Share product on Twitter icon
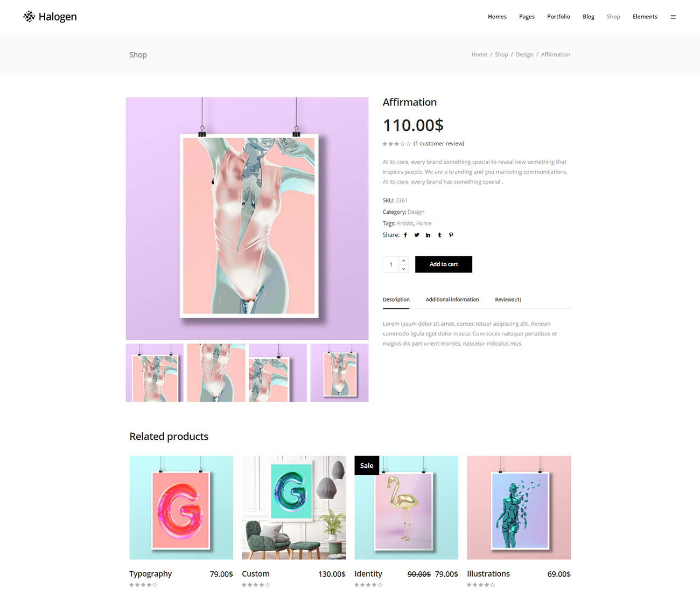 pos(417,235)
